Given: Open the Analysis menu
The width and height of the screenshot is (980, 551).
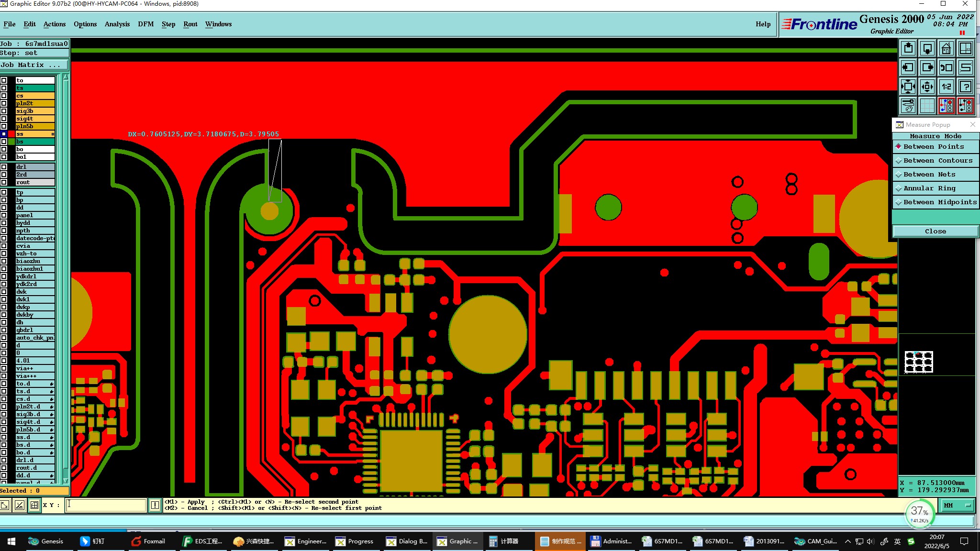Looking at the screenshot, I should click(117, 24).
